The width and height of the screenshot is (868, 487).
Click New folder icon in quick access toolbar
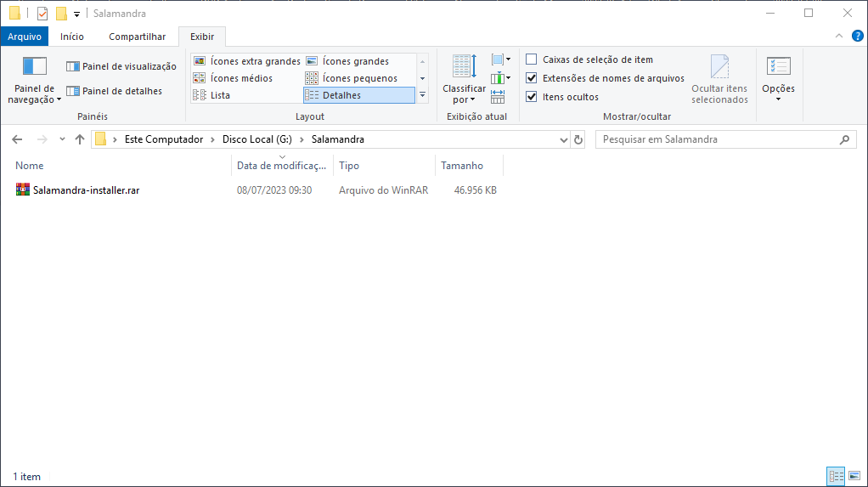pyautogui.click(x=61, y=14)
